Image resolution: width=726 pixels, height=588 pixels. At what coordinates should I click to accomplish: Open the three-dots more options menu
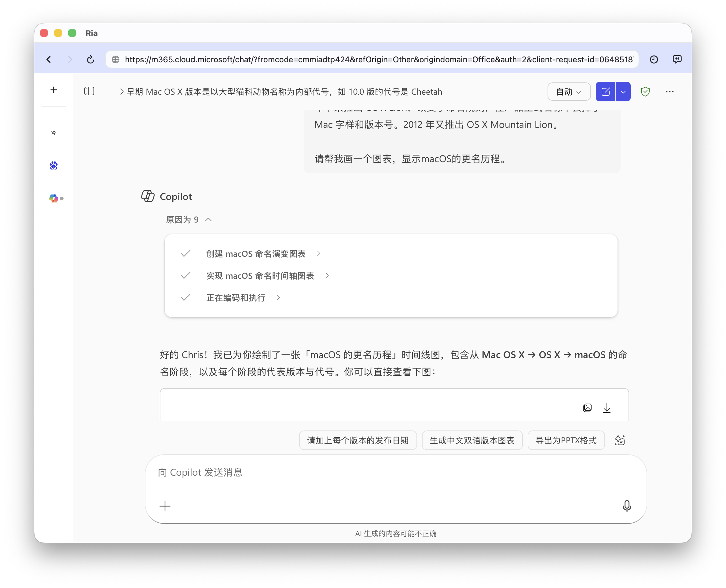pos(669,92)
